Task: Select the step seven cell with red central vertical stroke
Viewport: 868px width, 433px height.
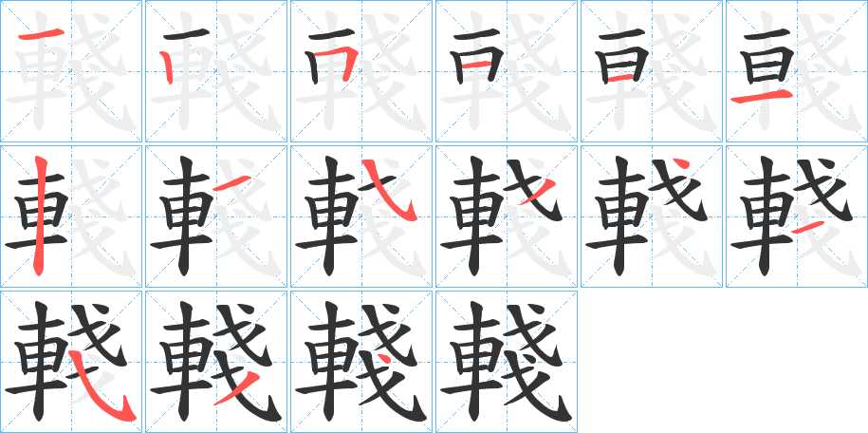Action: (x=71, y=216)
